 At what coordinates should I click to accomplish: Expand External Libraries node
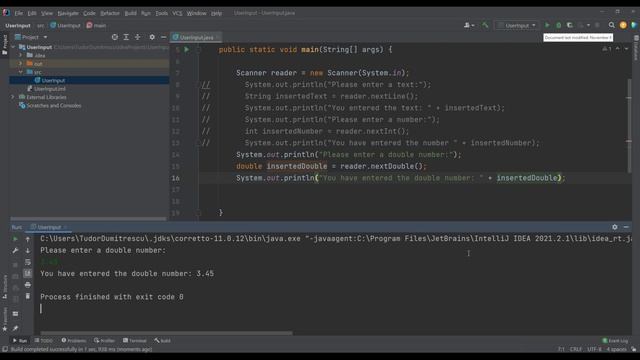[13, 97]
